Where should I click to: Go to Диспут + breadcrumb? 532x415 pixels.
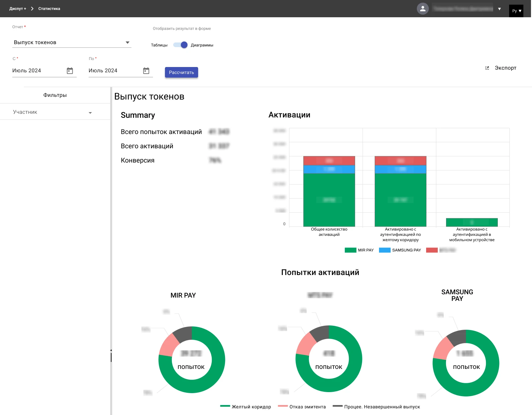tap(18, 9)
